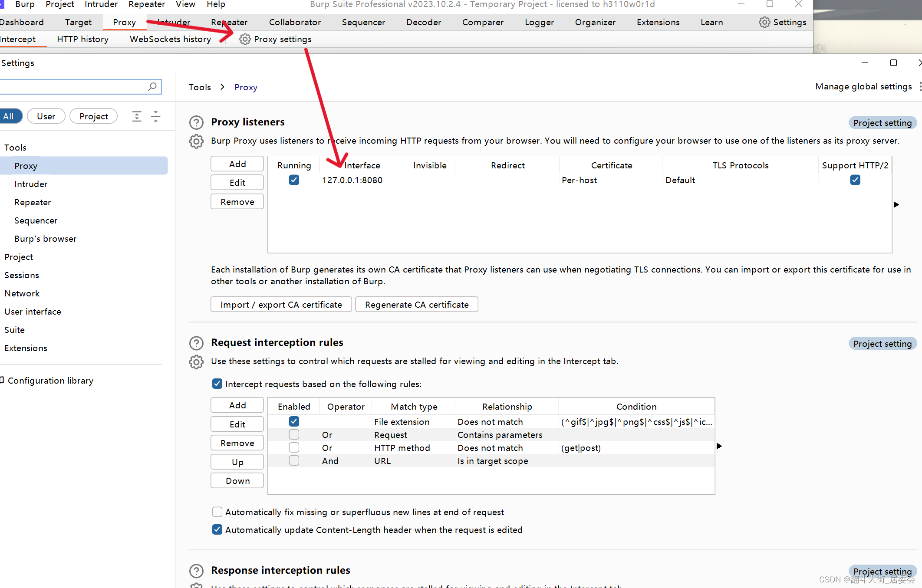Switch to the HTTP history tab
This screenshot has width=922, height=588.
tap(82, 39)
